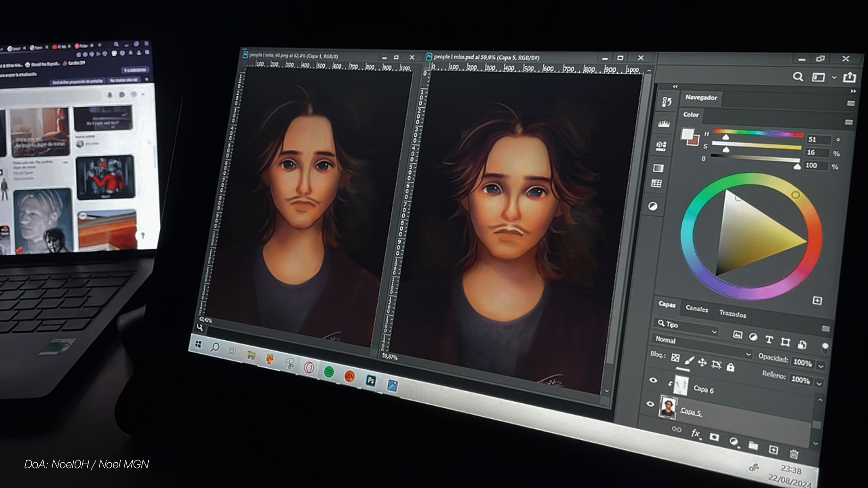The height and width of the screenshot is (488, 868).
Task: Collapse the panels with right double arrows
Action: tap(853, 91)
